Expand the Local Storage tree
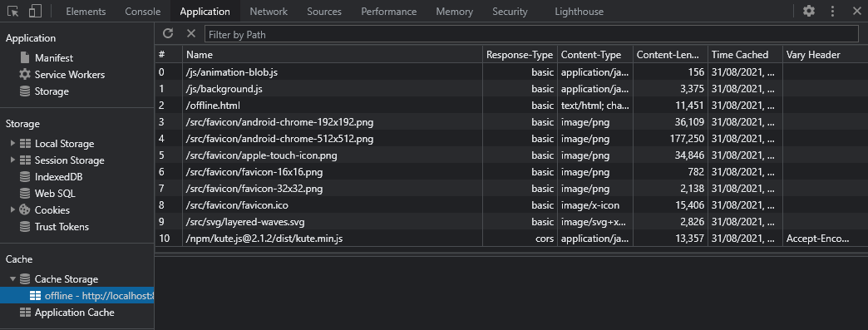 [12, 144]
